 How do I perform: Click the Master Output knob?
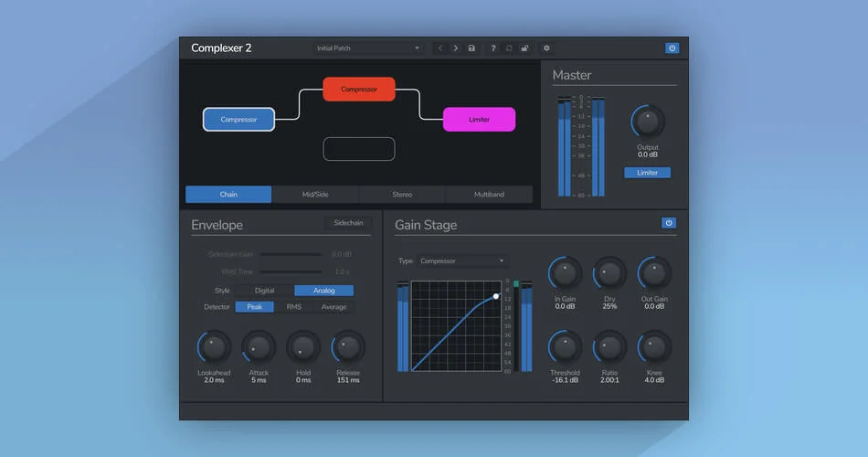coord(648,122)
